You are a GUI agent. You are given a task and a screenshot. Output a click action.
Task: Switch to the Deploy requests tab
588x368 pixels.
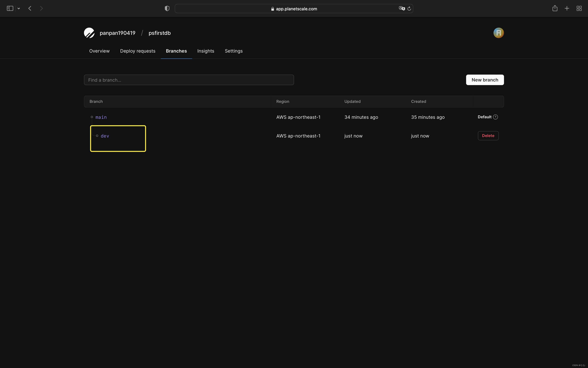(138, 51)
